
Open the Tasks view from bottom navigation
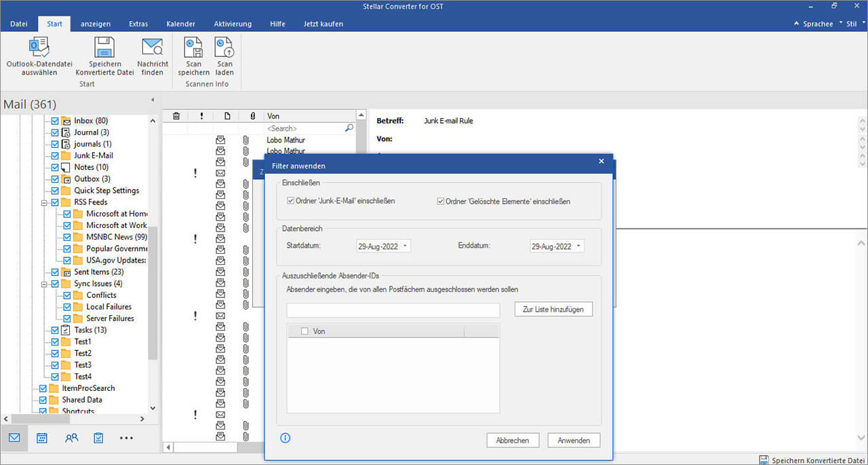click(x=98, y=438)
